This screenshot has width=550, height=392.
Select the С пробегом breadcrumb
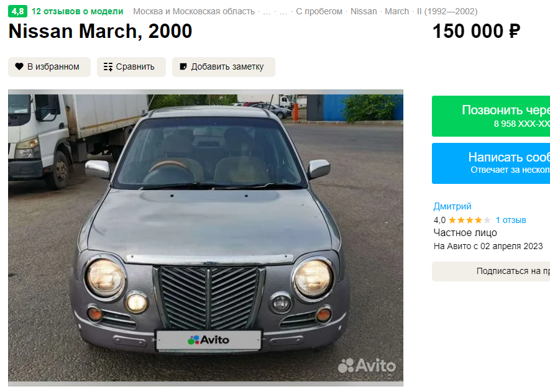tap(319, 12)
